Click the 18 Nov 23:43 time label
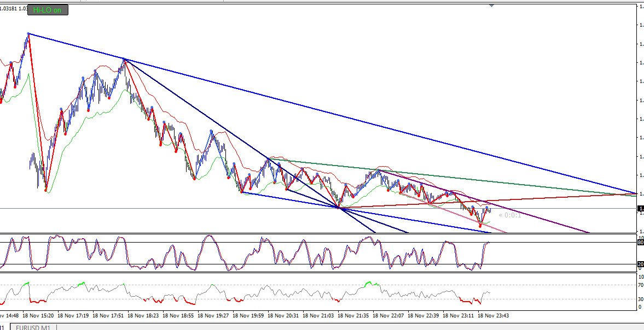Image resolution: width=644 pixels, height=330 pixels. click(x=494, y=316)
